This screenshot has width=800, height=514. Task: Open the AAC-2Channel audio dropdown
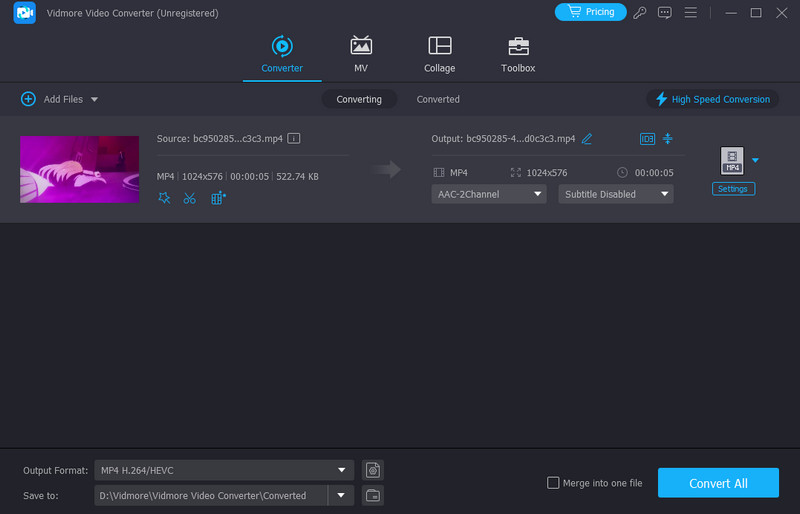(489, 194)
